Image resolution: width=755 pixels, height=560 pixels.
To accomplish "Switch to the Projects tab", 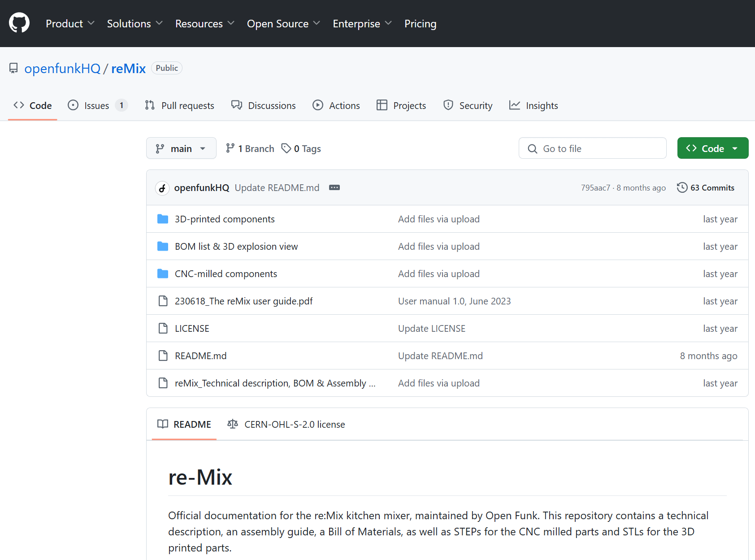I will coord(401,105).
